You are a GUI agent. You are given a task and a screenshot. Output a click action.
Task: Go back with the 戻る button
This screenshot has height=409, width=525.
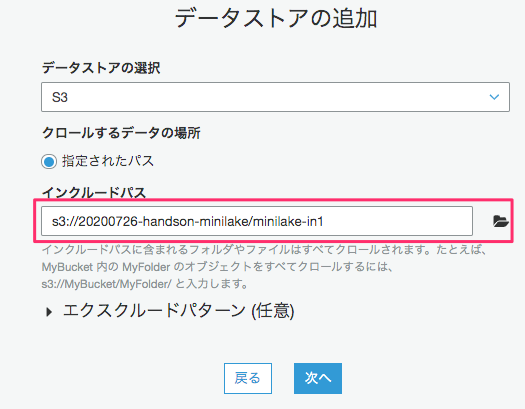[x=248, y=378]
